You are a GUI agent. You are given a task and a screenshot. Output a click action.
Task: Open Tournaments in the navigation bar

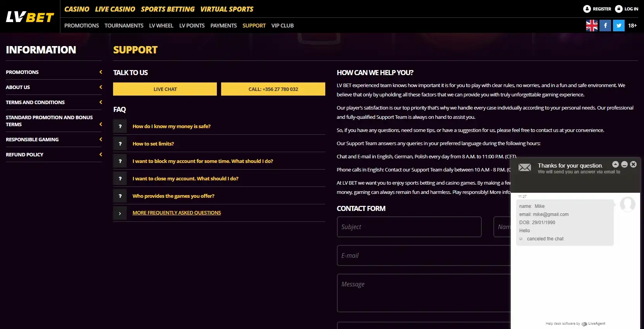pyautogui.click(x=124, y=26)
